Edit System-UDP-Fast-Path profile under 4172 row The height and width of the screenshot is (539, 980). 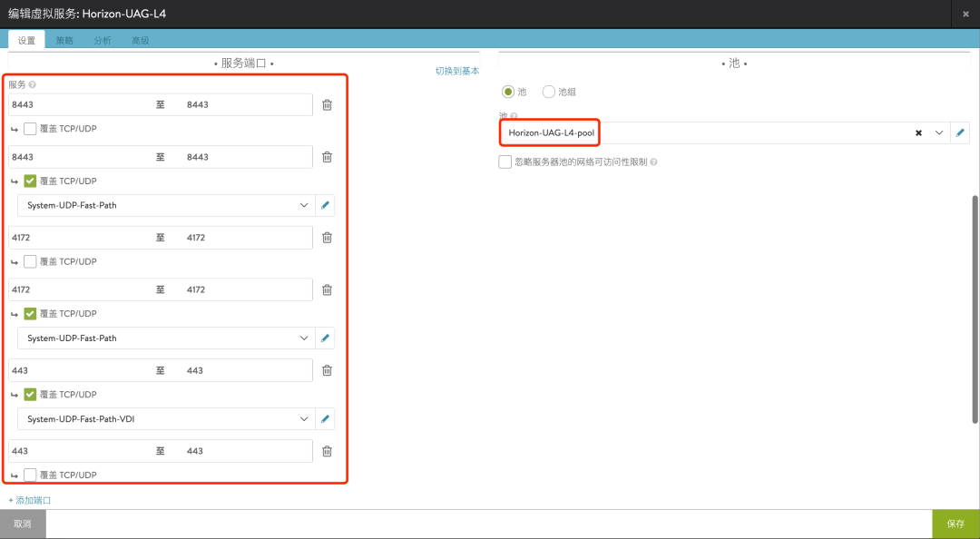click(324, 338)
